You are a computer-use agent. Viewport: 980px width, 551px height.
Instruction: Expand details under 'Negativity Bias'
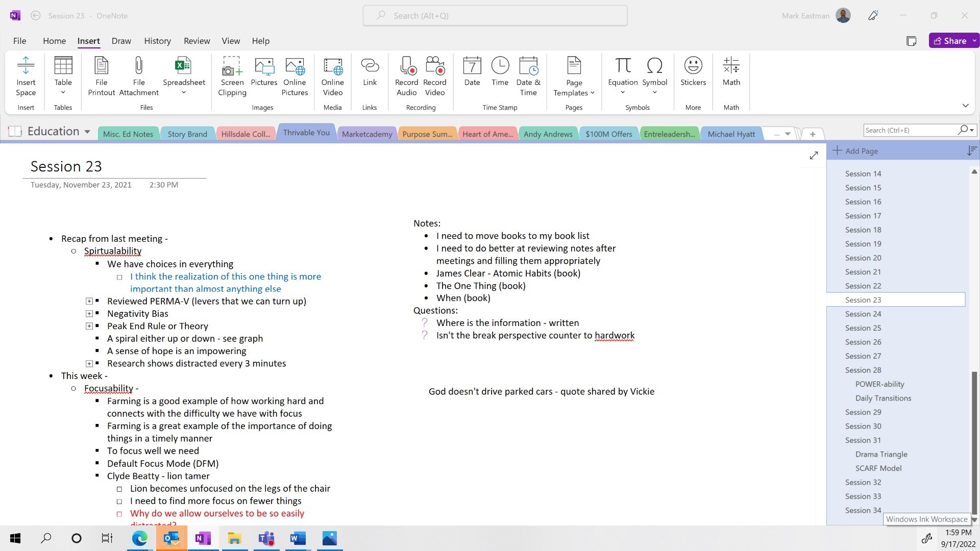(x=89, y=314)
